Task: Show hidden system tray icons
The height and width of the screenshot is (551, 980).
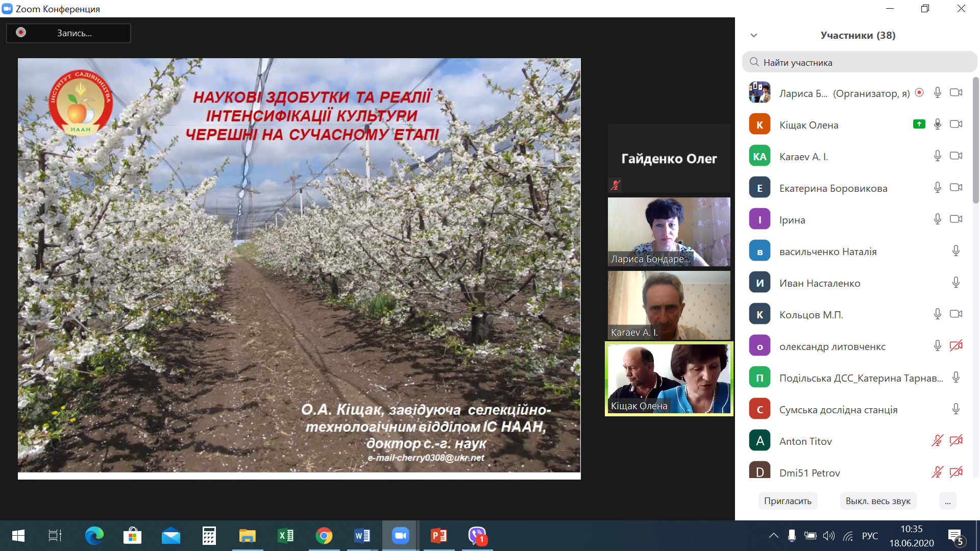Action: pyautogui.click(x=774, y=536)
